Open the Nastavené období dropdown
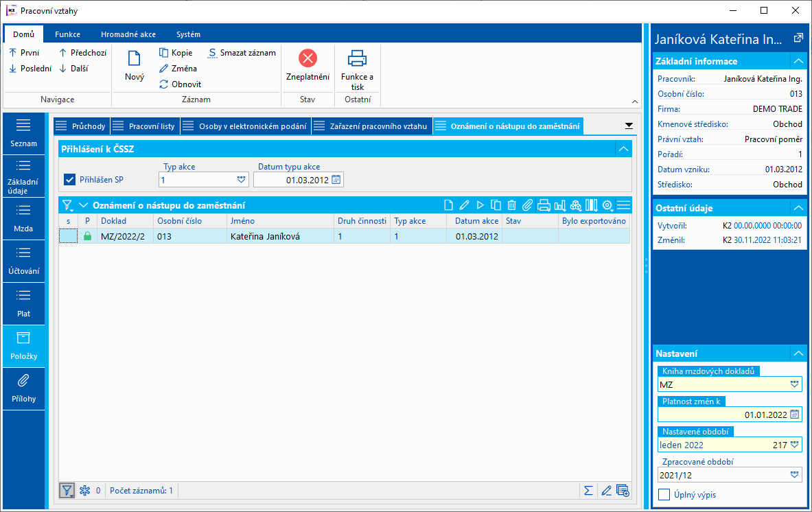The width and height of the screenshot is (812, 512). click(x=794, y=445)
